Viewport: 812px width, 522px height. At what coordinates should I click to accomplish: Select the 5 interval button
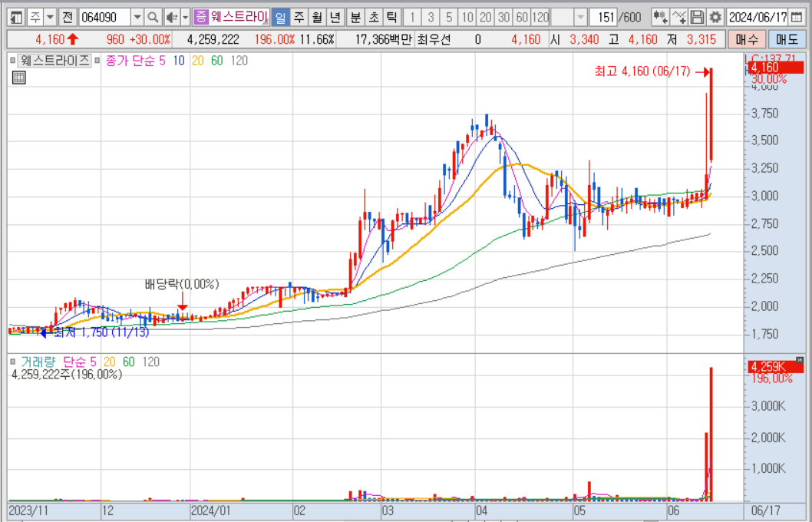pos(448,17)
